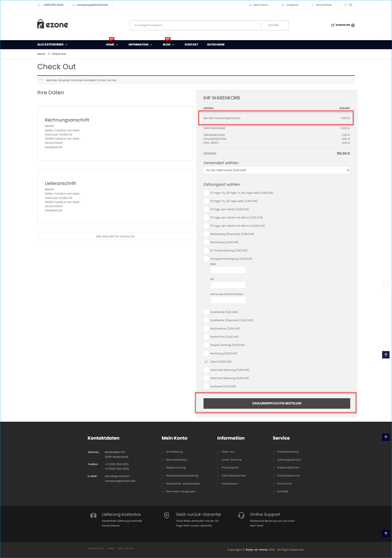This screenshot has width=392, height=558.
Task: Click the user icon next to Mein Konto
Action: point(250,5)
